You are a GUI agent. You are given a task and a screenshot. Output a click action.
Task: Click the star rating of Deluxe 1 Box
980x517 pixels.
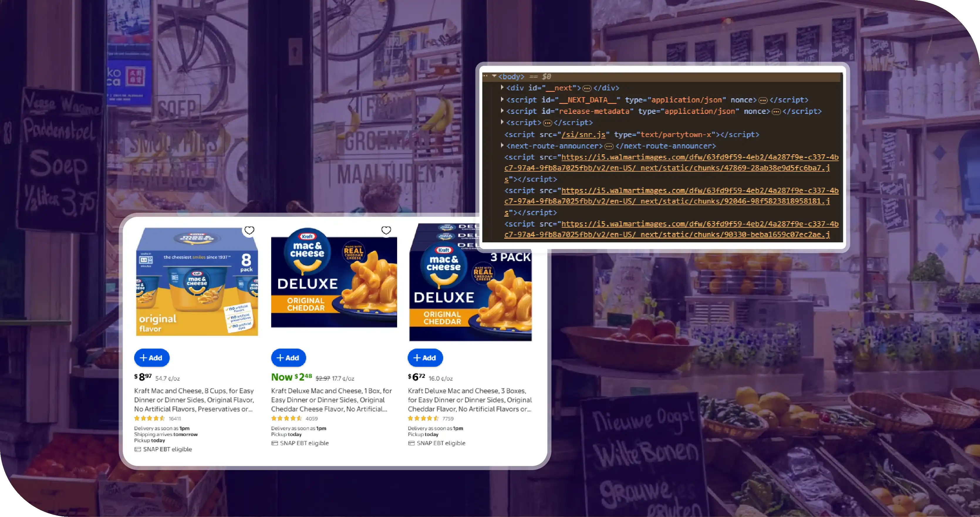tap(286, 418)
